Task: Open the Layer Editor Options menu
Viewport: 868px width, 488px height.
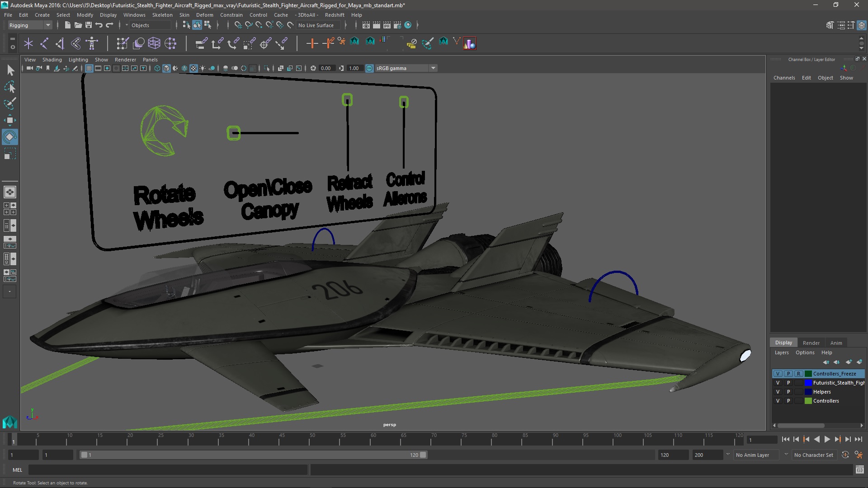Action: 805,352
